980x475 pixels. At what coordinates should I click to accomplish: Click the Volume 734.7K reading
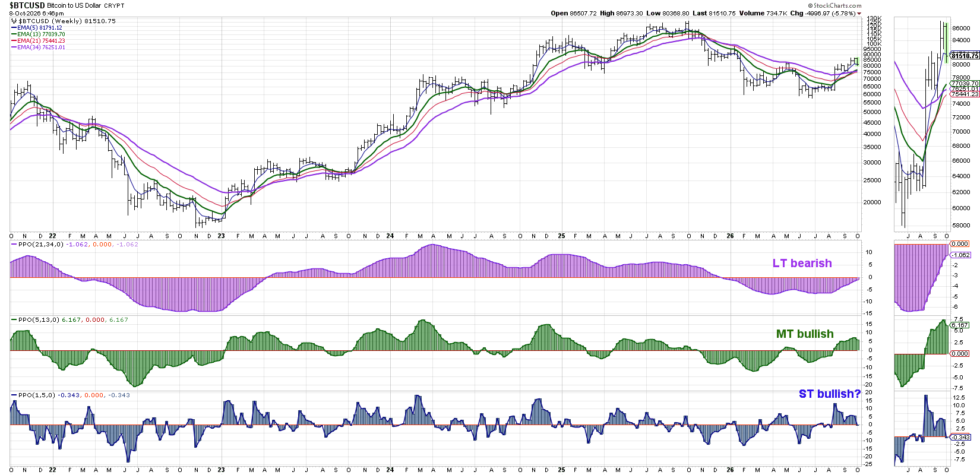point(763,13)
